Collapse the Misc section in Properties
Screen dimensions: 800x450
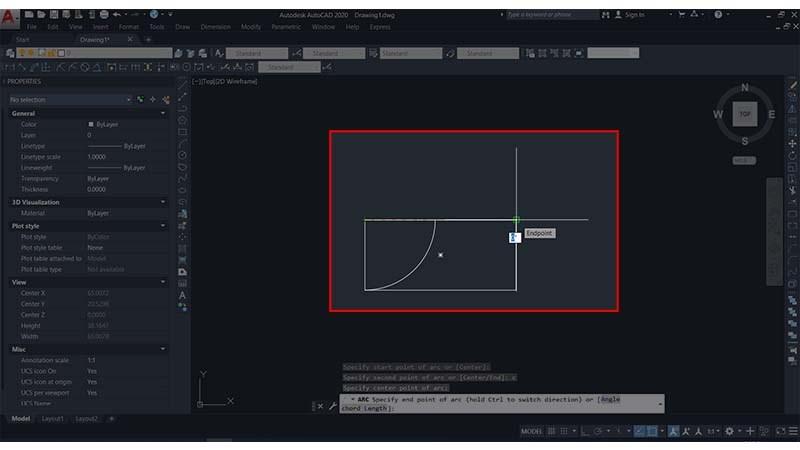[x=163, y=349]
